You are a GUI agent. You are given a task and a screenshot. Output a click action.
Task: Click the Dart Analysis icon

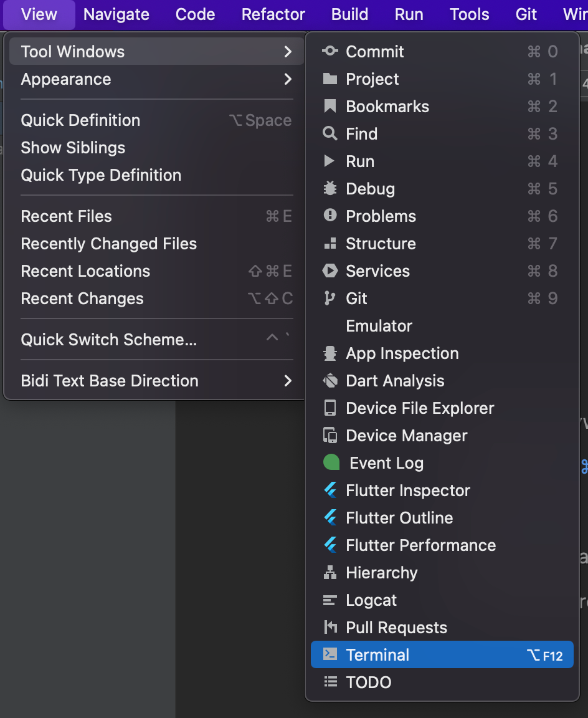click(330, 381)
